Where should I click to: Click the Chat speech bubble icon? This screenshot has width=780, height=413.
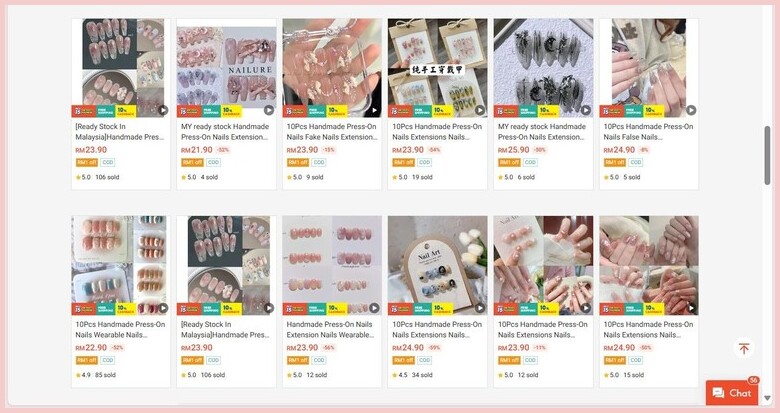click(718, 393)
